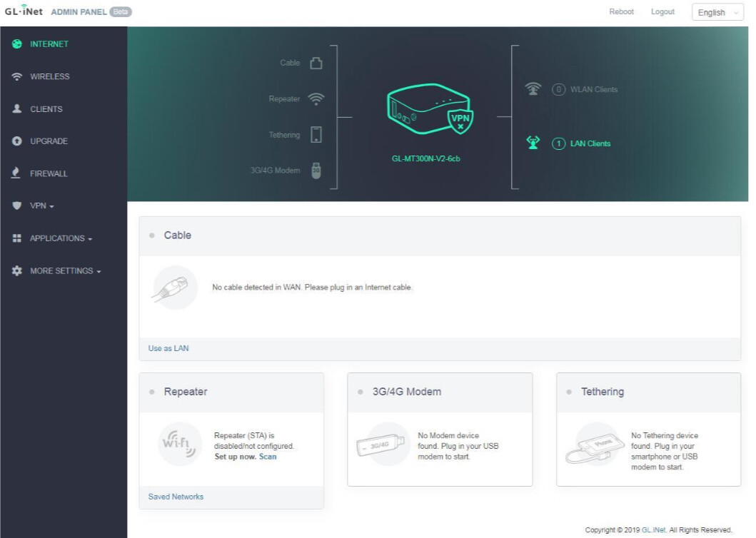Click the Clients person icon in sidebar
This screenshot has height=538, width=756.
click(x=17, y=108)
